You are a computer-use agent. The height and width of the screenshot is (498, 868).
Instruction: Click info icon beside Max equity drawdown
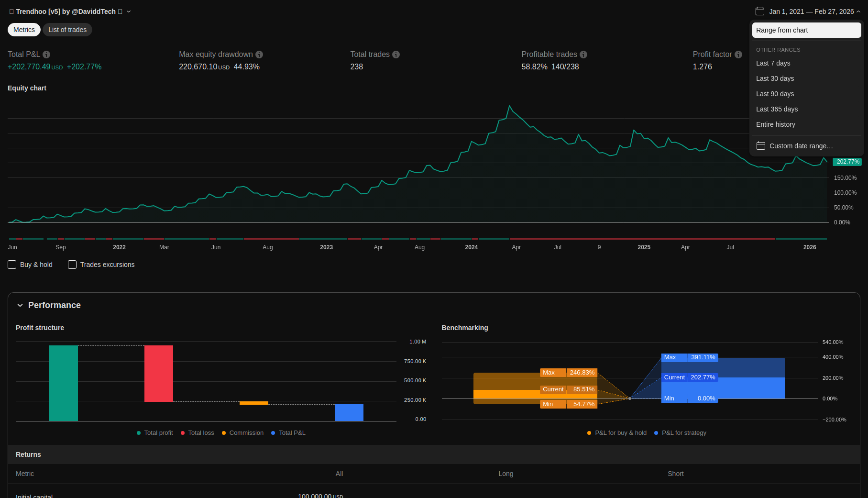[259, 55]
